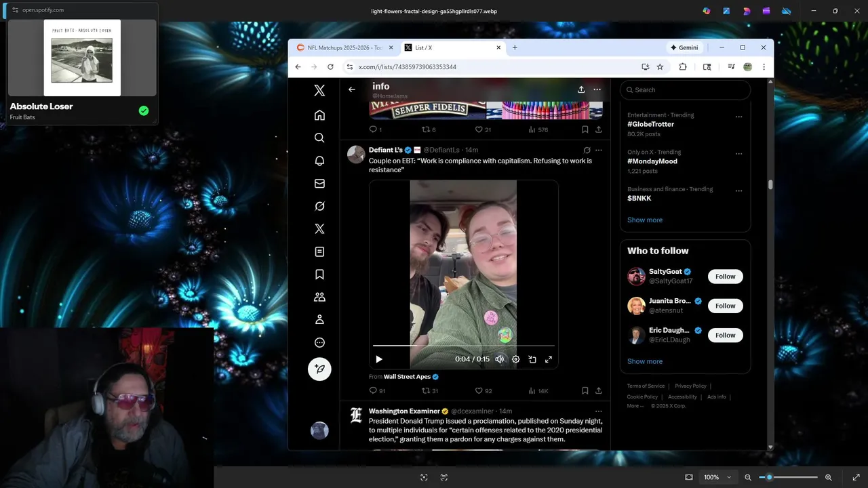Share the info list
The height and width of the screenshot is (488, 868).
[x=581, y=89]
